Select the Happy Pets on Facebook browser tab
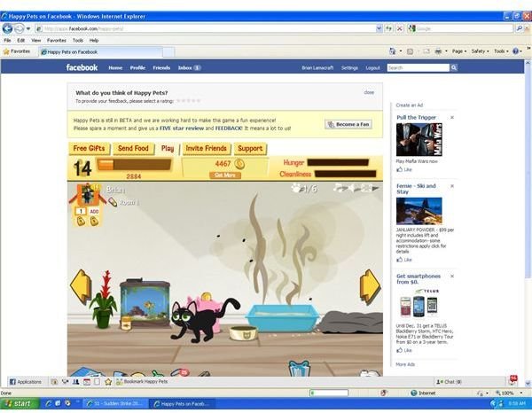 [100, 52]
